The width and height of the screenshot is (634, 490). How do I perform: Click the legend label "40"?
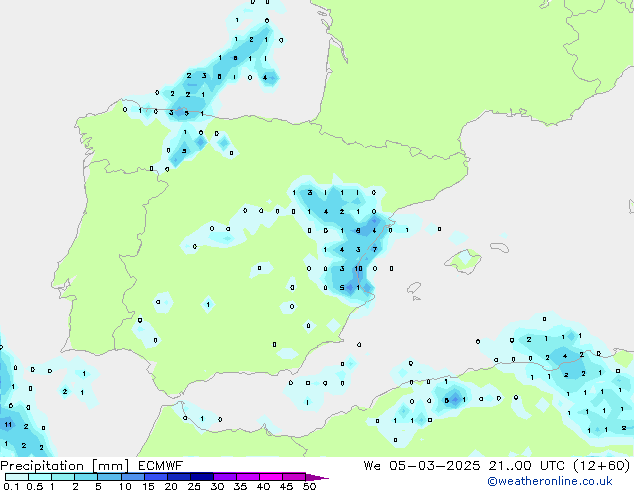coord(263,486)
